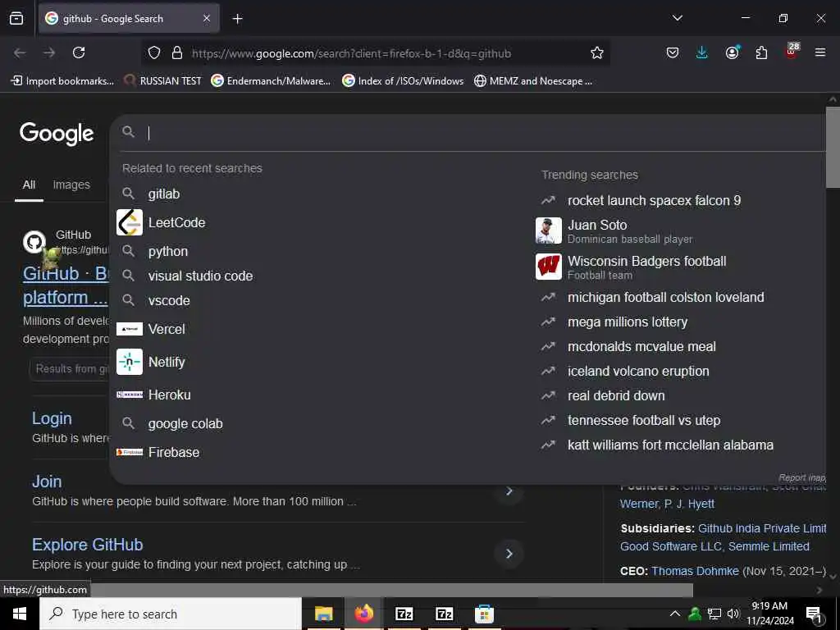This screenshot has height=630, width=840.
Task: Expand the list all tabs chevron
Action: [x=677, y=18]
